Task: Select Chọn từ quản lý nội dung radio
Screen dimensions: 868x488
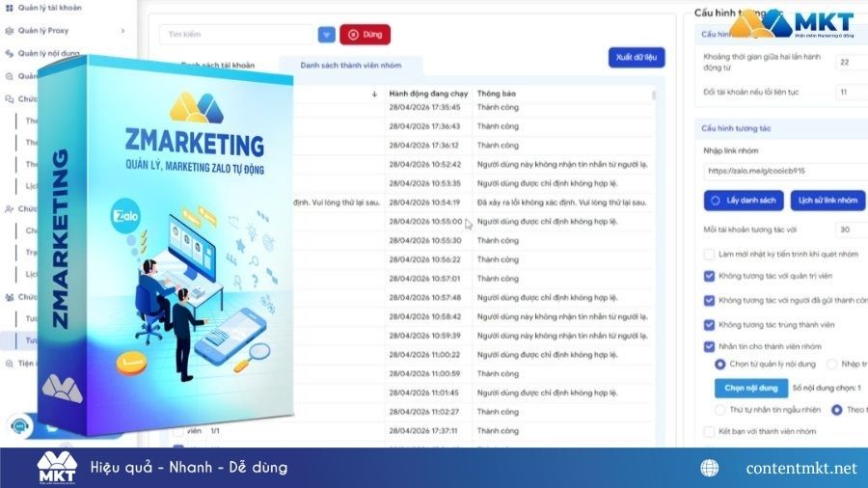Action: (x=719, y=364)
